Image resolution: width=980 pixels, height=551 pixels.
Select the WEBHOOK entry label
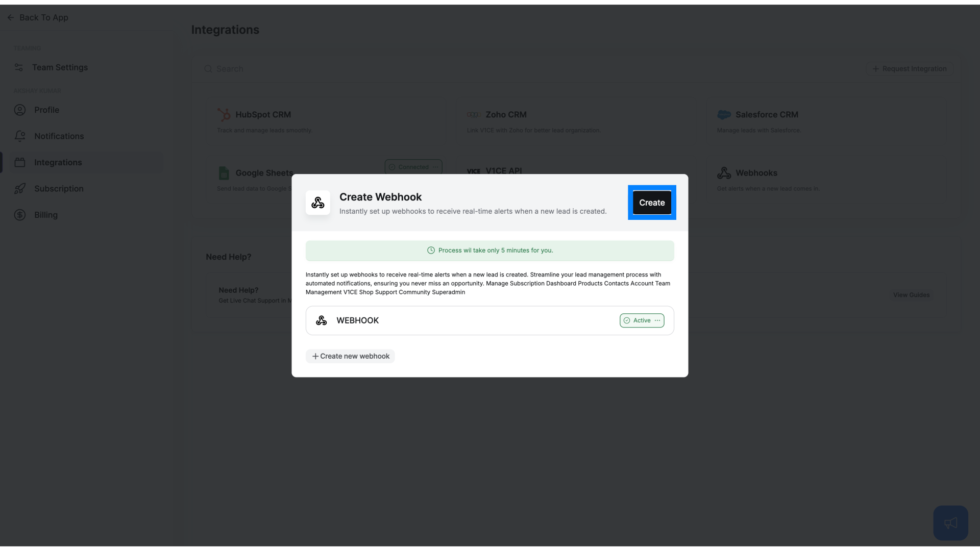pos(357,320)
